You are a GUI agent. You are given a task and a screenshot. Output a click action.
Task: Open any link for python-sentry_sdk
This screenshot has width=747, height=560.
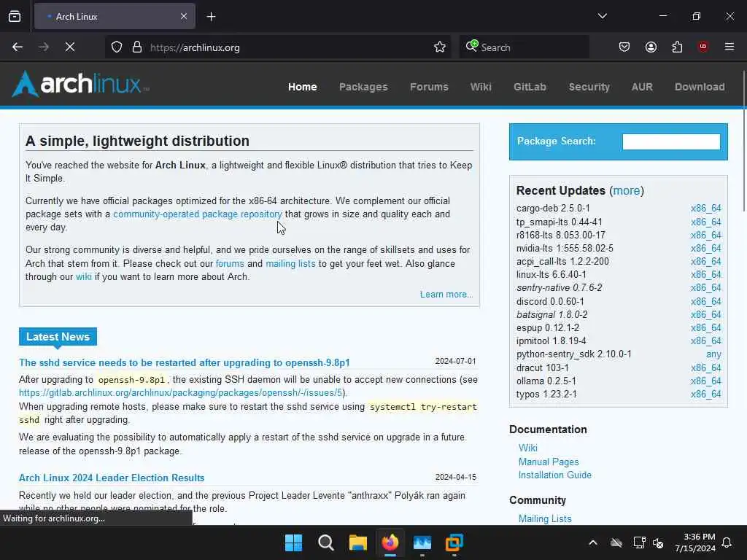[713, 354]
